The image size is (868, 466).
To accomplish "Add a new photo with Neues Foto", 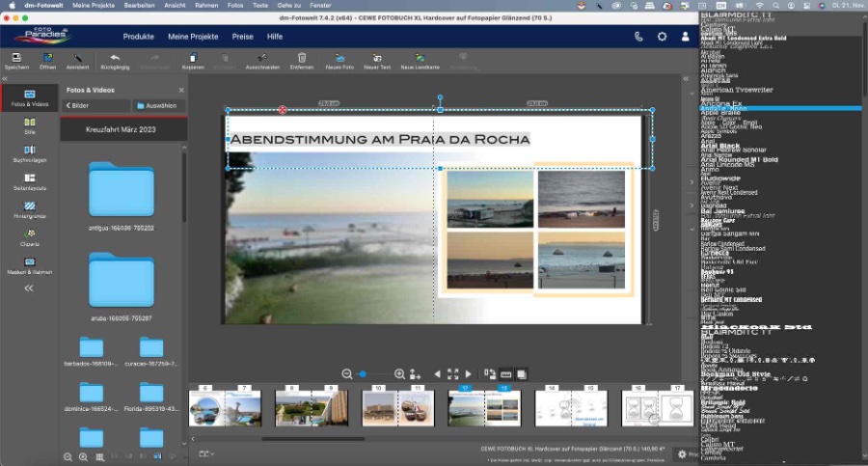I will coord(339,58).
